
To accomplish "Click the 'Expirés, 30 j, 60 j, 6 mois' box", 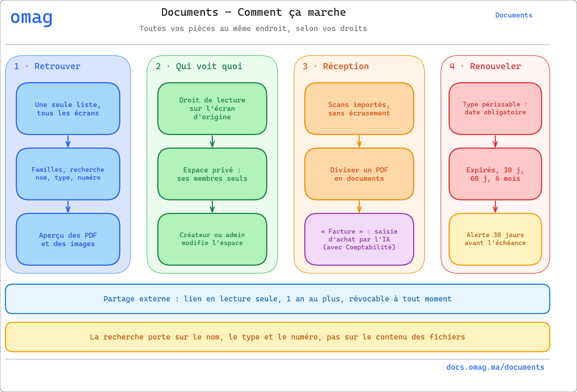I will tap(495, 174).
